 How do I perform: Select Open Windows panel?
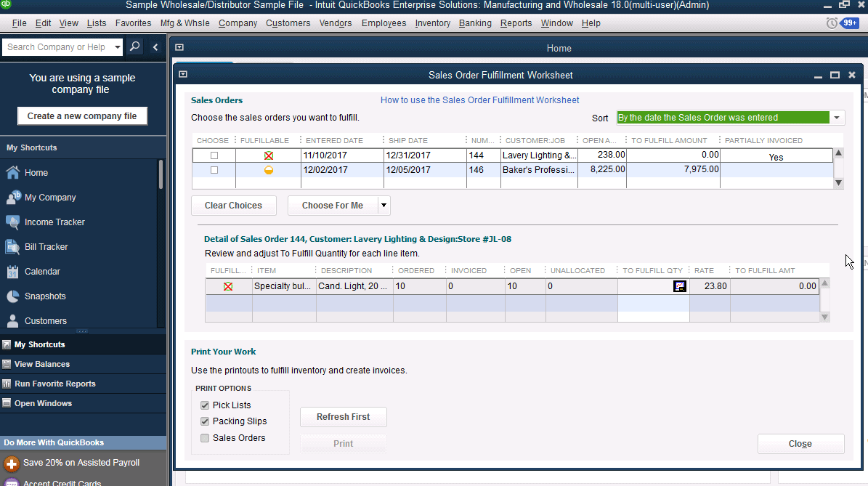pyautogui.click(x=83, y=403)
